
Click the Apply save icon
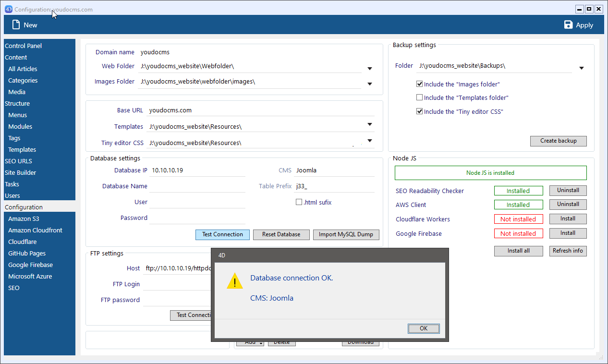[569, 25]
